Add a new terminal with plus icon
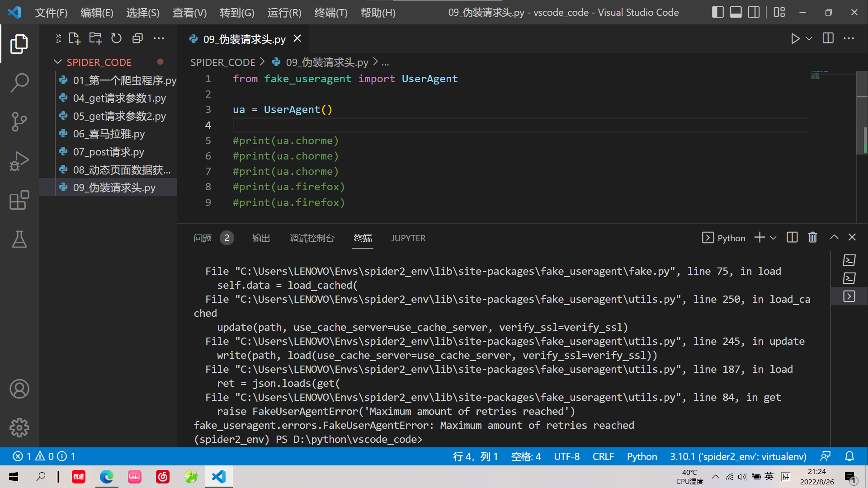 (x=759, y=237)
